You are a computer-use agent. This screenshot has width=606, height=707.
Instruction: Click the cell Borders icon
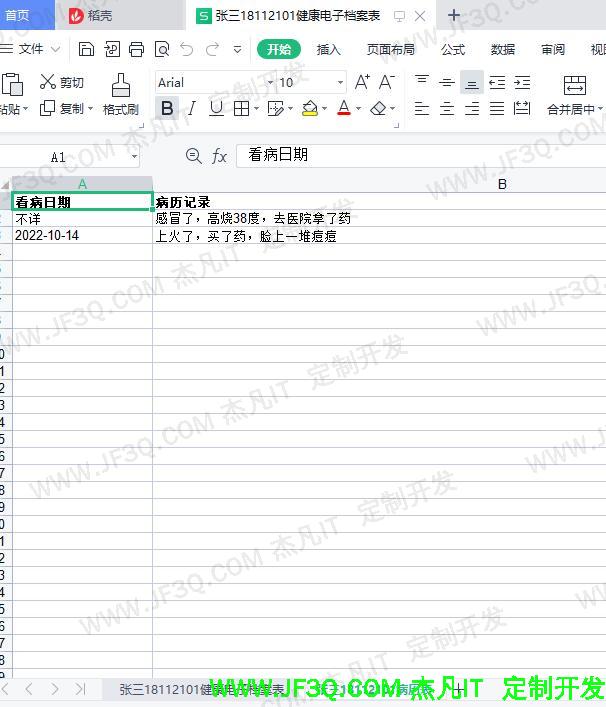pos(242,109)
